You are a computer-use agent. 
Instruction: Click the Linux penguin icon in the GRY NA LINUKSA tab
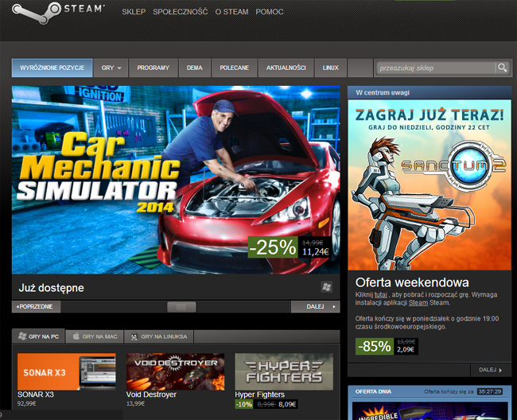(x=134, y=336)
